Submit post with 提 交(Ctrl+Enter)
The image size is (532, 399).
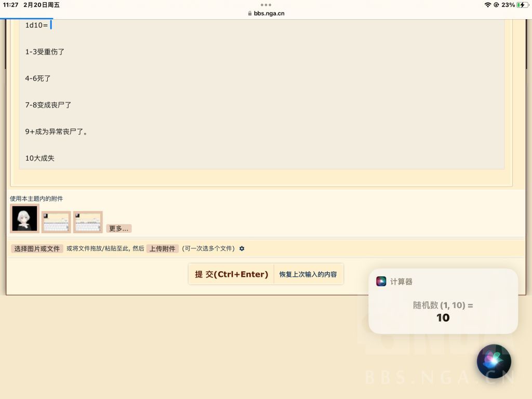coord(231,274)
